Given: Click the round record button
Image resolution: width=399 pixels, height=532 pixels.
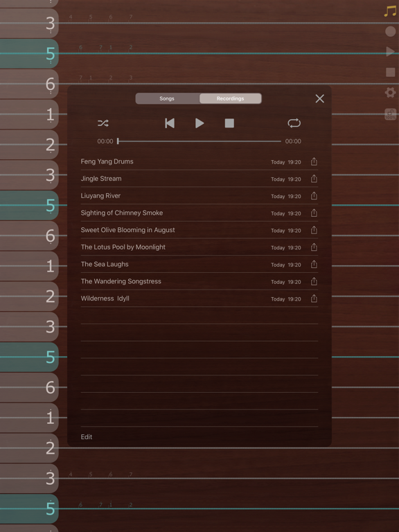Looking at the screenshot, I should [391, 32].
